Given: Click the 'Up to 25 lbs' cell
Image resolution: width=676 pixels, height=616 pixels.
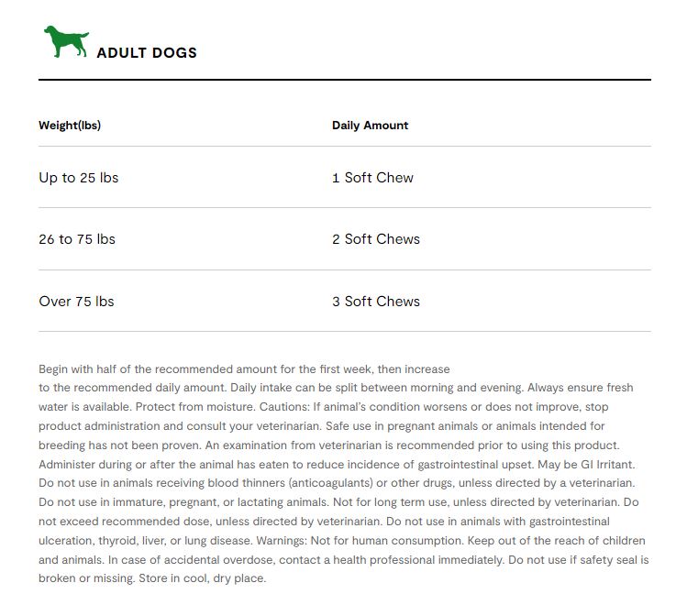Looking at the screenshot, I should (78, 178).
